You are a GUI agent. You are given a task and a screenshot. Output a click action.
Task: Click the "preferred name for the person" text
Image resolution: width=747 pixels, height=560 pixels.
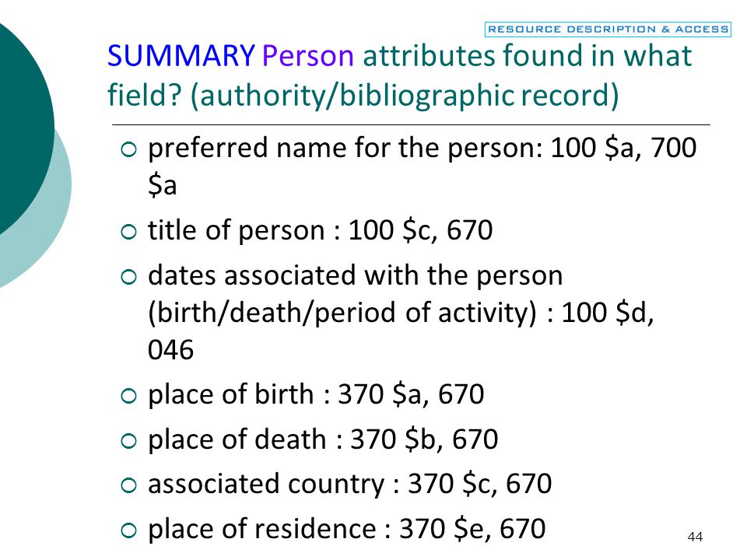coord(345,148)
